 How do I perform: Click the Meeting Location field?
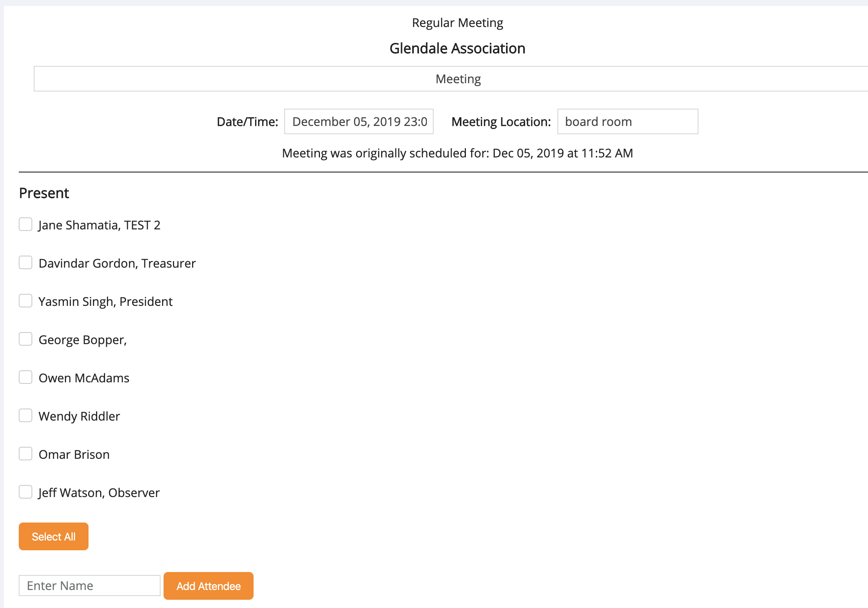[x=627, y=122]
